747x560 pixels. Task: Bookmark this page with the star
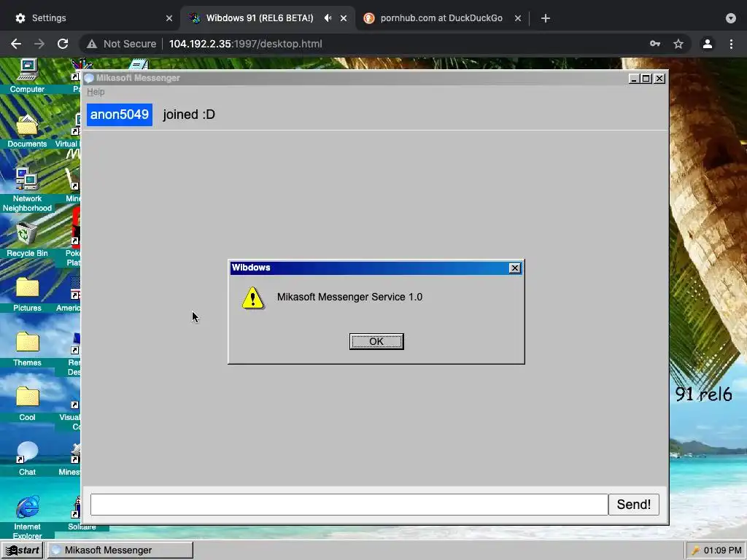click(678, 44)
